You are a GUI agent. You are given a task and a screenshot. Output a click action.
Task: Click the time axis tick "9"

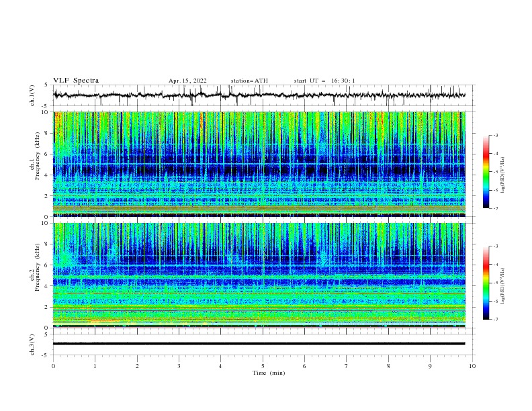pyautogui.click(x=430, y=366)
